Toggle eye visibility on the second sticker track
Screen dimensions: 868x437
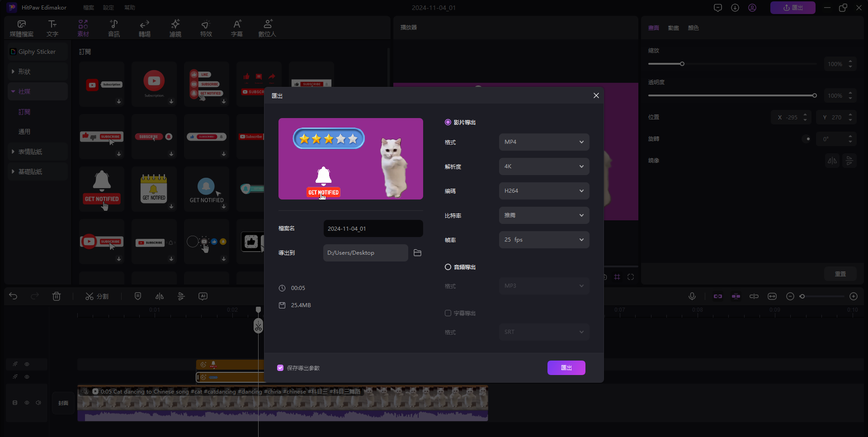coord(27,377)
